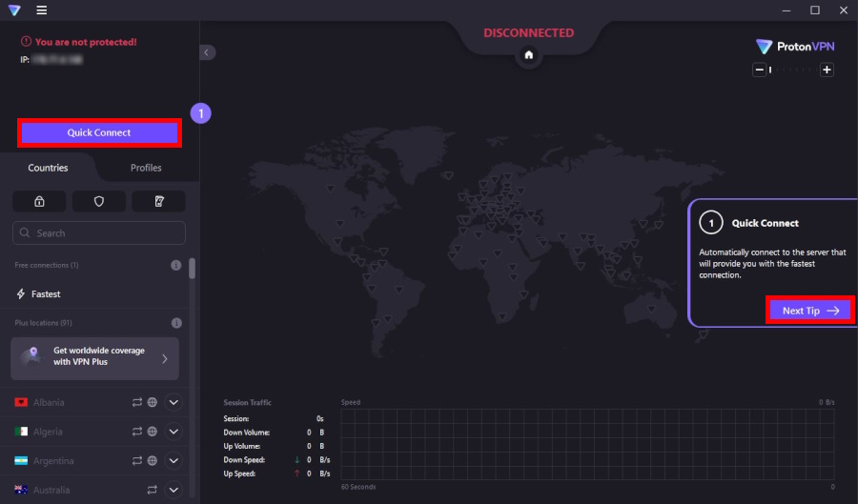Click the Argentina flag icon
The image size is (858, 504).
point(21,461)
